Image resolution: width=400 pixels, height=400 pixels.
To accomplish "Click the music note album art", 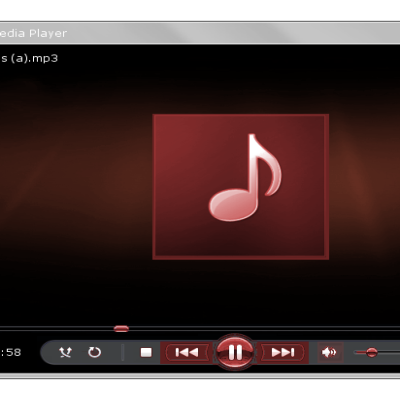I will 241,187.
